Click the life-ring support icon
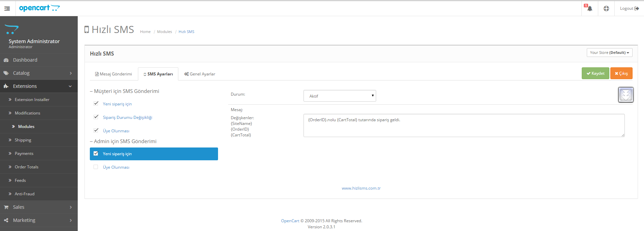Screen dimensions: 644x231 (x=606, y=8)
